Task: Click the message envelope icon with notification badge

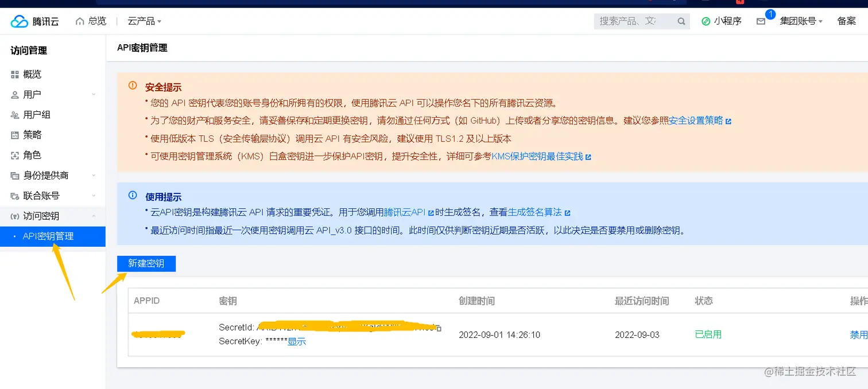Action: click(x=761, y=22)
